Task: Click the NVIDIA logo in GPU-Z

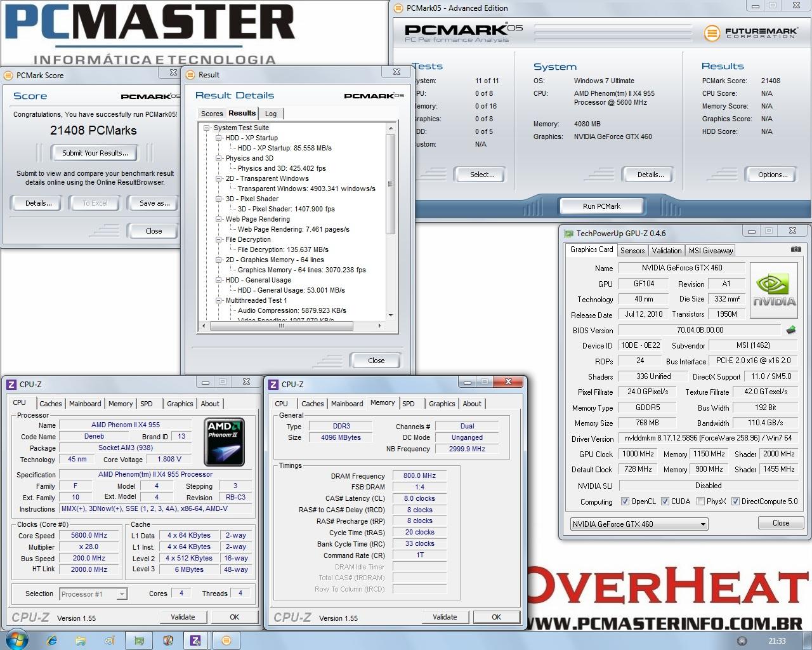Action: 774,291
